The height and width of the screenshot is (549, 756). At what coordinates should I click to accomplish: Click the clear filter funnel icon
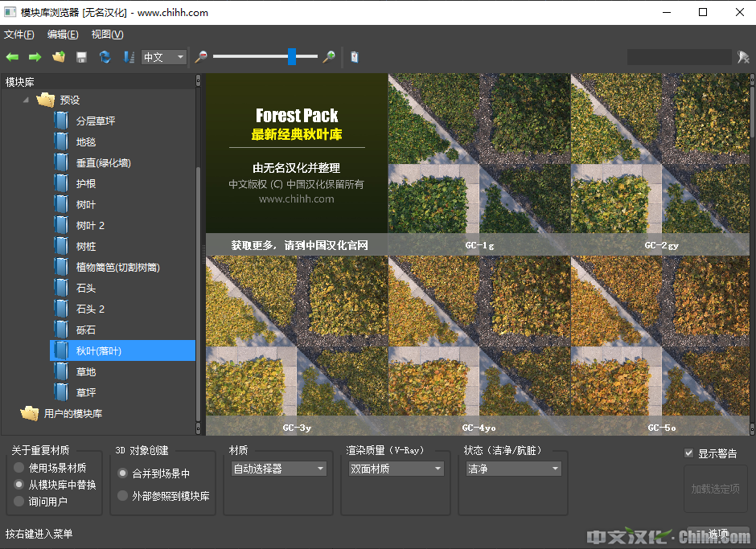(x=744, y=57)
